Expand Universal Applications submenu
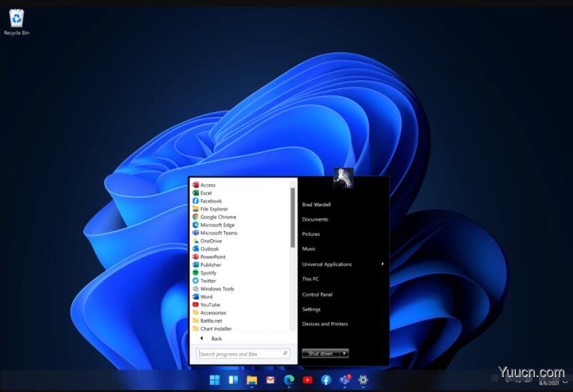The height and width of the screenshot is (392, 573). click(328, 264)
